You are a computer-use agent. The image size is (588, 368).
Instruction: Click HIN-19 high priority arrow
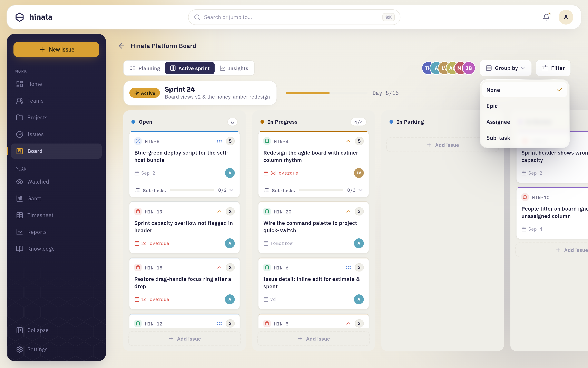coord(219,212)
